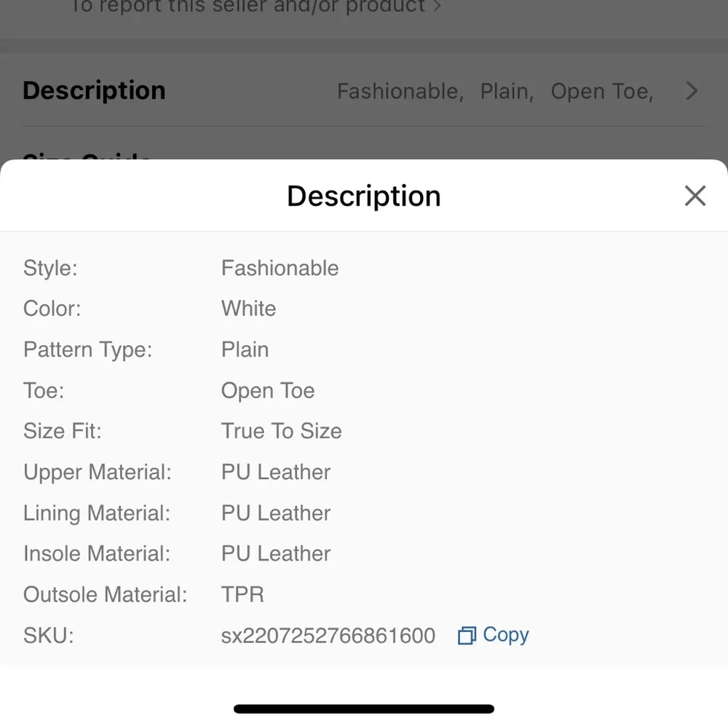Select the TPR outsole value
The height and width of the screenshot is (728, 728).
coord(242,595)
